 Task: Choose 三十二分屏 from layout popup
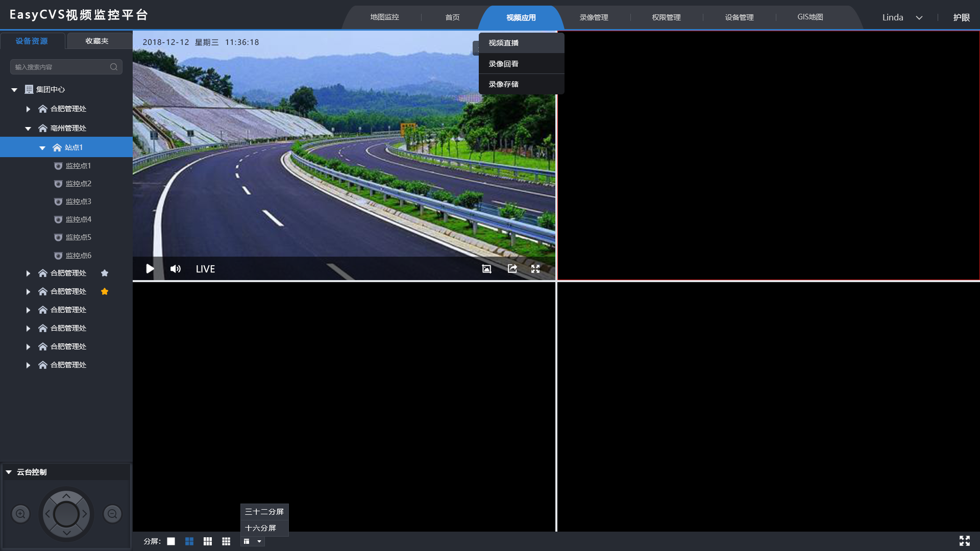click(x=264, y=512)
